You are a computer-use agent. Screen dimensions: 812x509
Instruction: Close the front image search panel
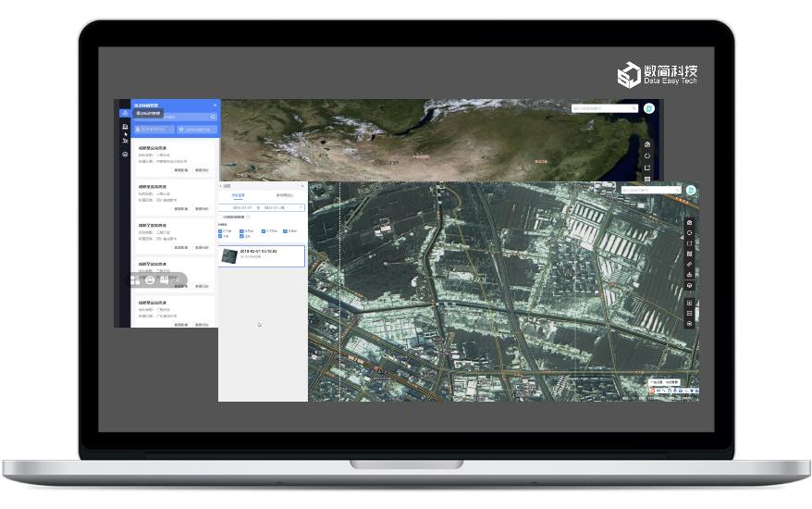[x=302, y=186]
